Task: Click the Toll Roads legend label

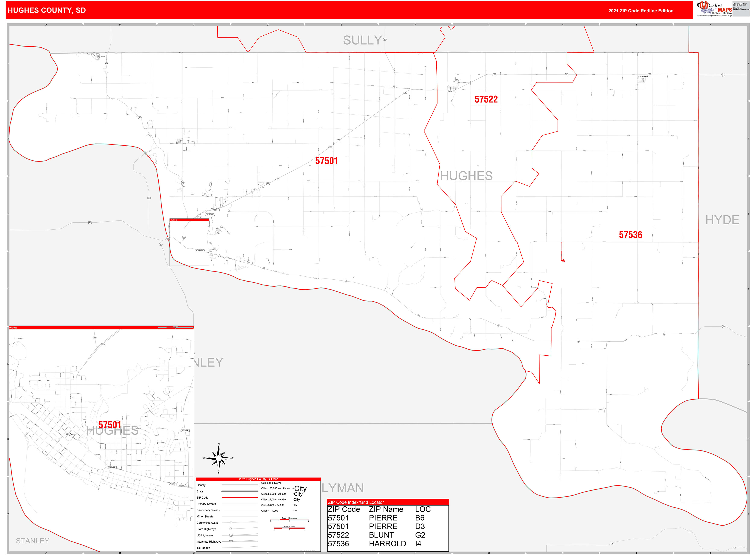Action: click(x=203, y=548)
